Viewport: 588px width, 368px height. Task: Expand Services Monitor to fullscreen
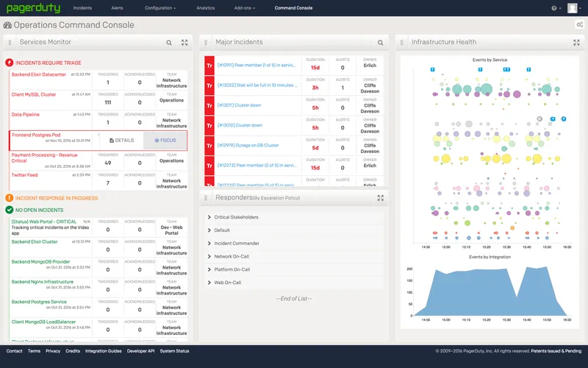click(184, 43)
